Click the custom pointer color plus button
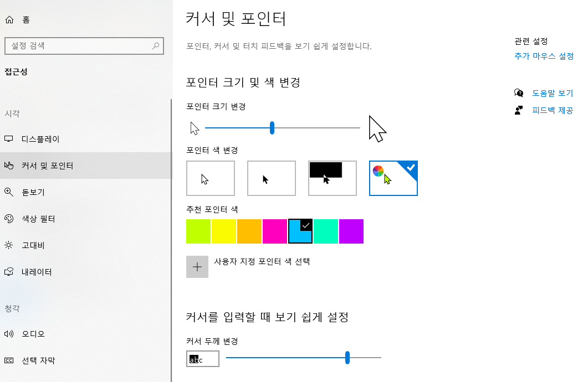 coord(197,267)
